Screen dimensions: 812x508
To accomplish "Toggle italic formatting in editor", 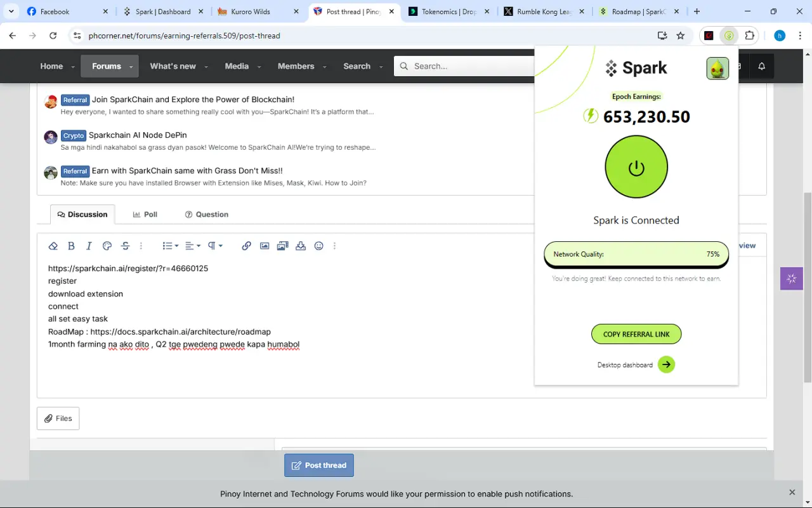I will (x=89, y=246).
